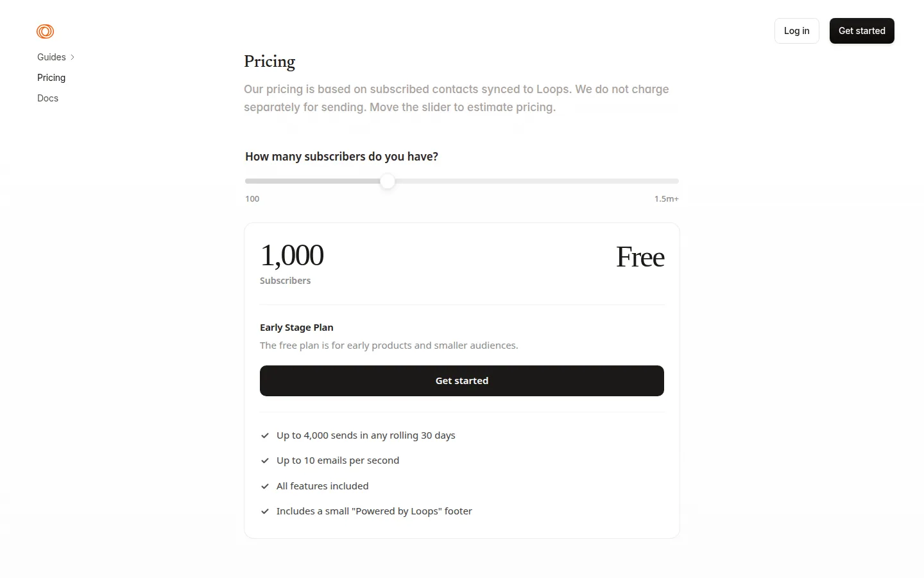Open the Docs sidebar link
This screenshot has width=924, height=578.
point(47,98)
